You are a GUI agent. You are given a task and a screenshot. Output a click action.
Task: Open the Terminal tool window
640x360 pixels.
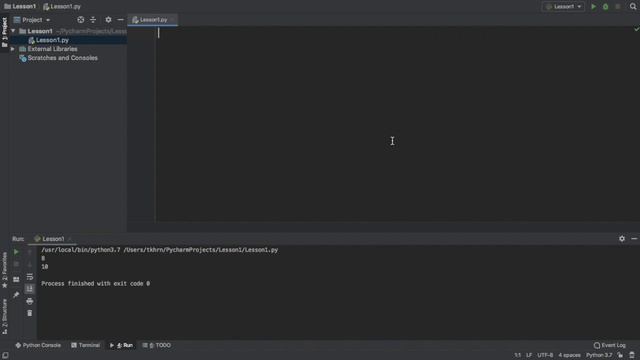click(x=85, y=345)
